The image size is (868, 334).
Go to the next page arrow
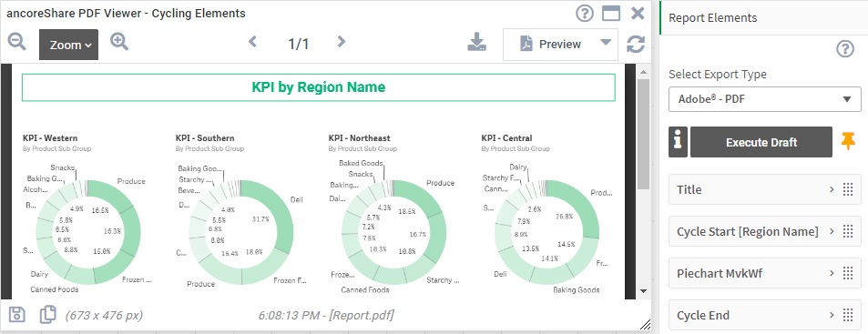(x=342, y=42)
